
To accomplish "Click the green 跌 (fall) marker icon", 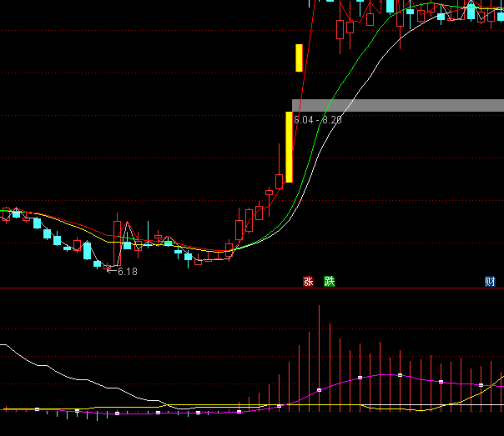I will click(330, 282).
